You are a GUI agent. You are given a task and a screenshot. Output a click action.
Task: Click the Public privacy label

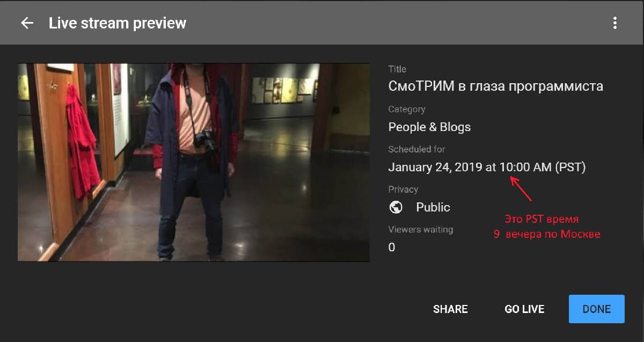pos(433,207)
